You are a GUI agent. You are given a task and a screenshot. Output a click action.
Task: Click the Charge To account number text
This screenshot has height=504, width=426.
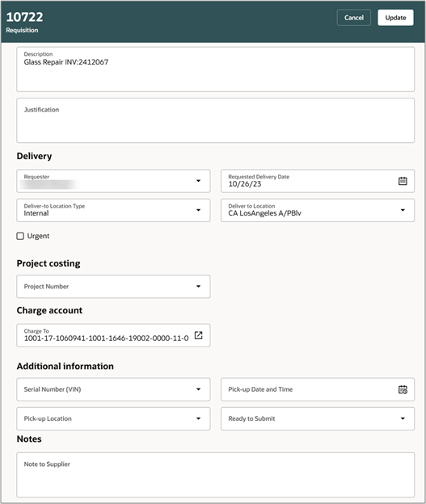[x=106, y=338]
